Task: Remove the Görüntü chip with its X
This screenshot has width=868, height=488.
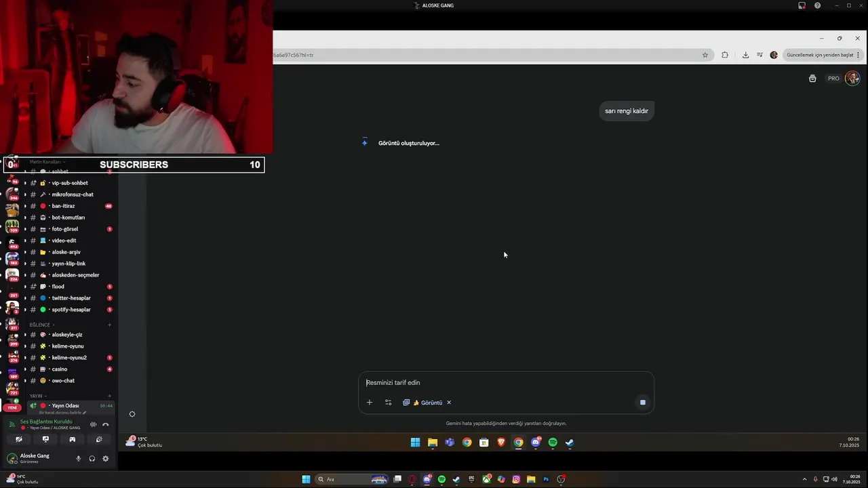Action: (449, 403)
